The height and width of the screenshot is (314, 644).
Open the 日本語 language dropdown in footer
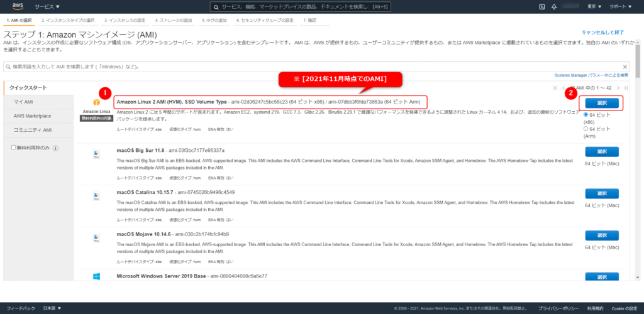pyautogui.click(x=52, y=308)
